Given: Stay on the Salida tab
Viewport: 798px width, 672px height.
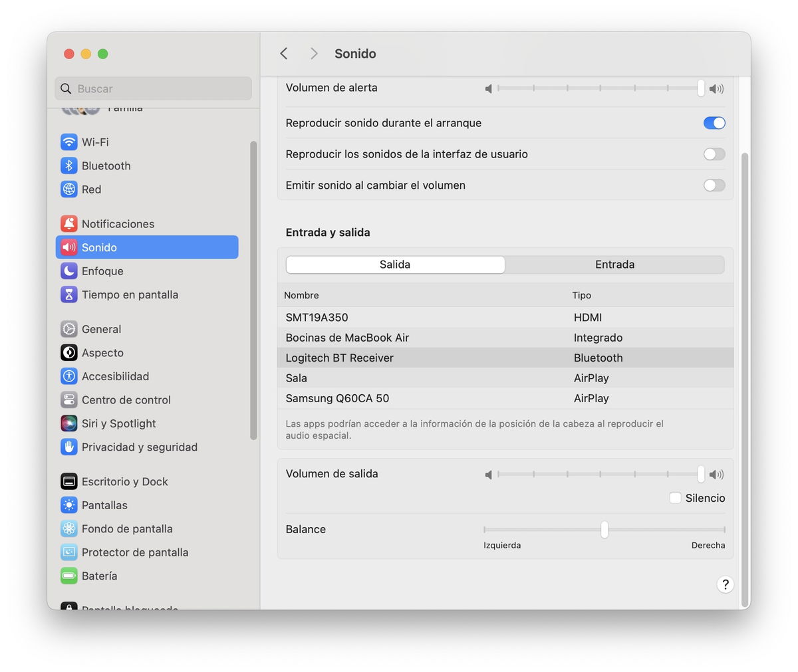Looking at the screenshot, I should tap(395, 264).
